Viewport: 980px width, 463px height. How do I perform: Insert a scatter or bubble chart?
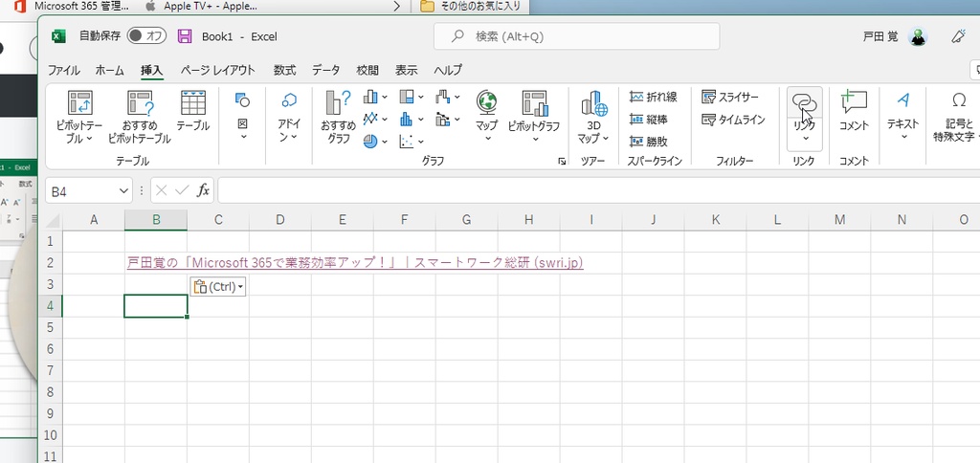point(407,142)
